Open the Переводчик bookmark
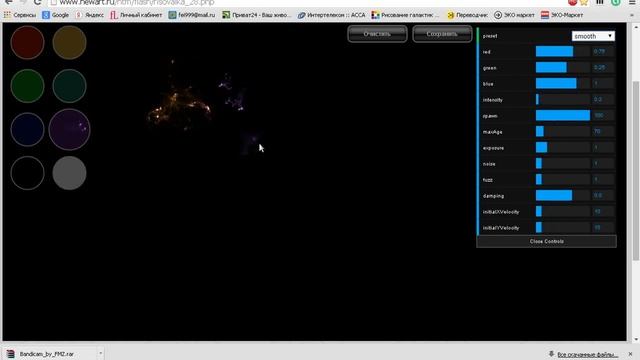The width and height of the screenshot is (640, 360). [x=467, y=15]
